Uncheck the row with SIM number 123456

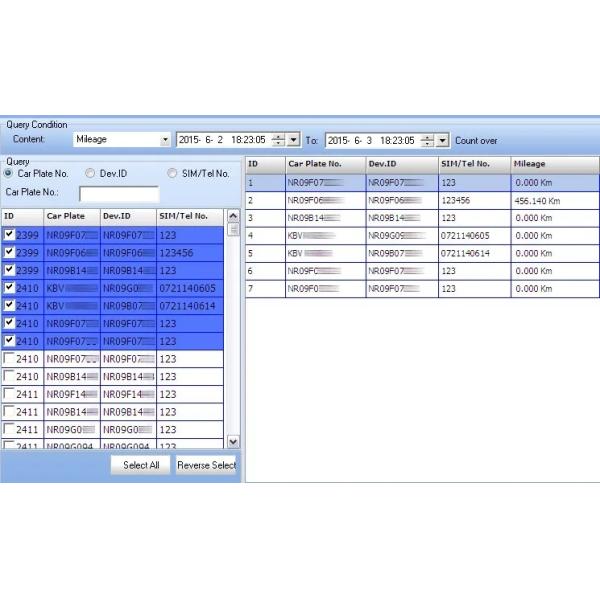click(x=9, y=252)
